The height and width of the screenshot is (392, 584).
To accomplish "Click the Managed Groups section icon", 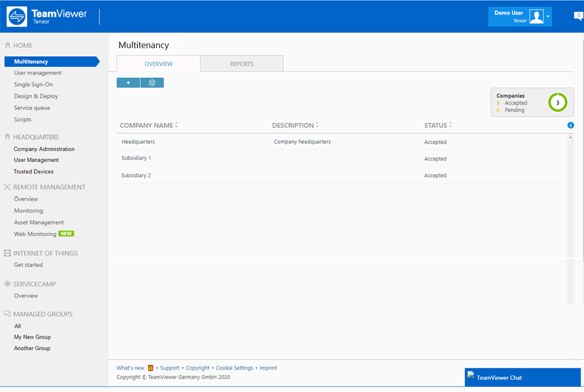I will point(7,313).
